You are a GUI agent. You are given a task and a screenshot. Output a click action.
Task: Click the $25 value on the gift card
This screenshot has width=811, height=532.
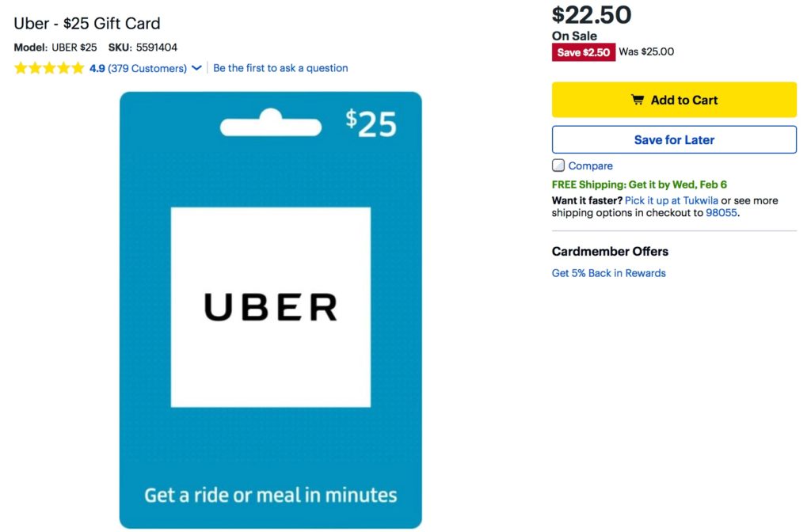(x=371, y=123)
